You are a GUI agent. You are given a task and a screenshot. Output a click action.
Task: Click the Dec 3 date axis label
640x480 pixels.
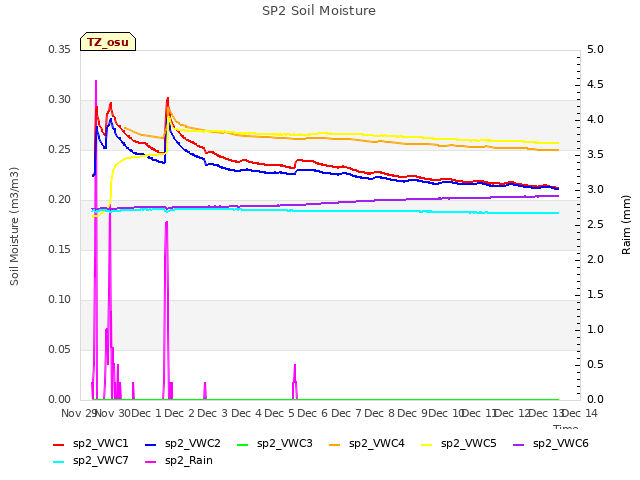pos(213,413)
